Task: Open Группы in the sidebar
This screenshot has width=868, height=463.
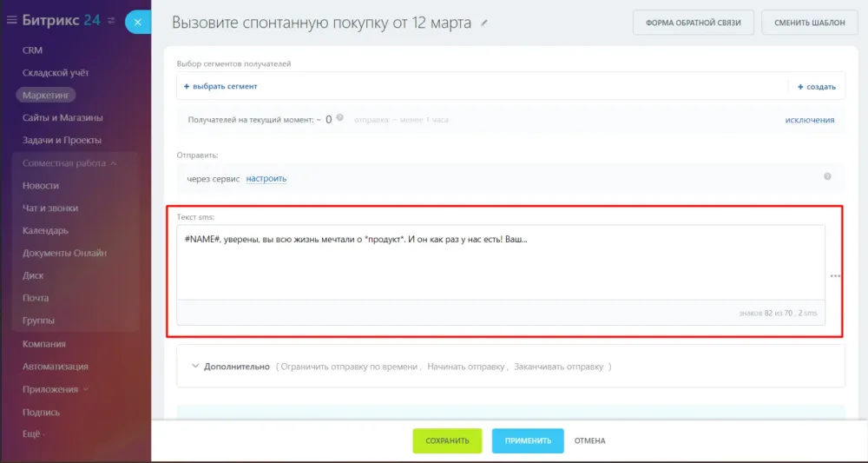Action: pyautogui.click(x=38, y=321)
